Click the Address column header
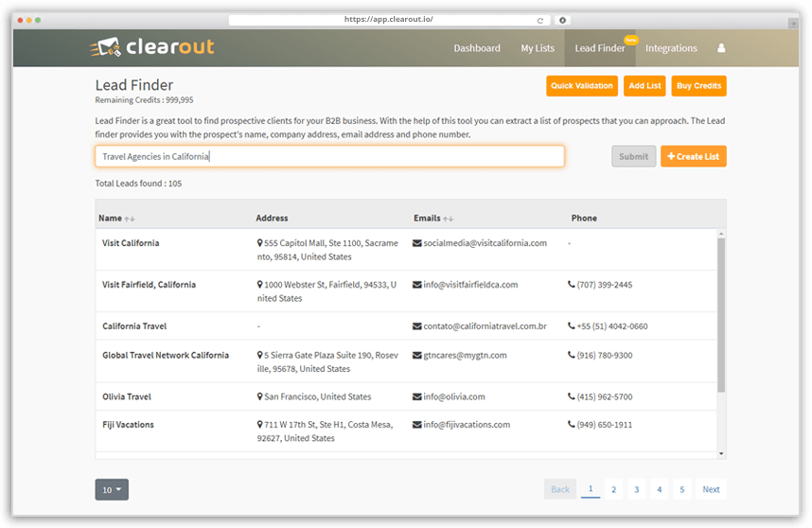Screen dimensions: 812x528 tap(272, 219)
